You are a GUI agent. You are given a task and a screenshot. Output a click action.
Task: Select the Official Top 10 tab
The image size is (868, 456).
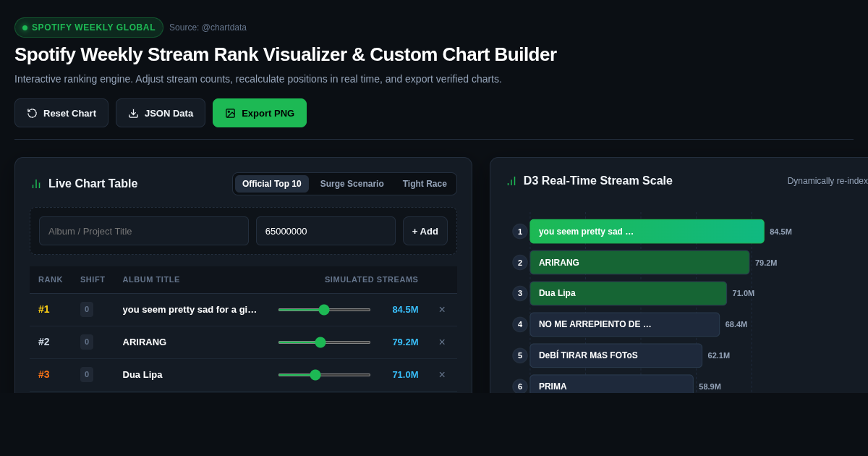[272, 184]
